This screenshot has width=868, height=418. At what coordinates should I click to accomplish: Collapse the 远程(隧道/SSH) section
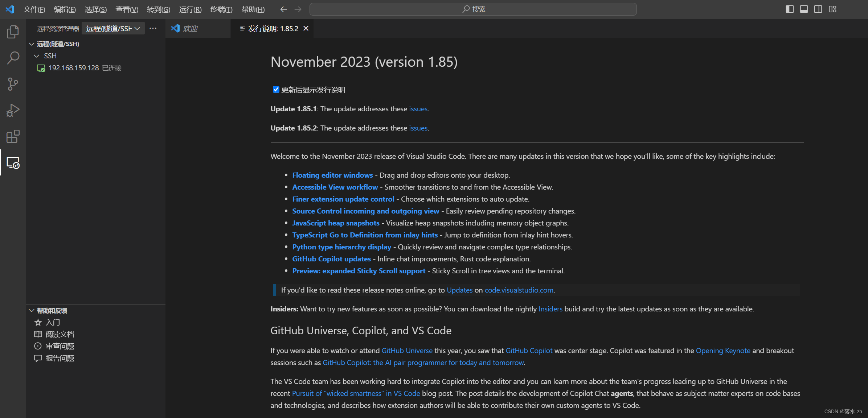pos(32,44)
